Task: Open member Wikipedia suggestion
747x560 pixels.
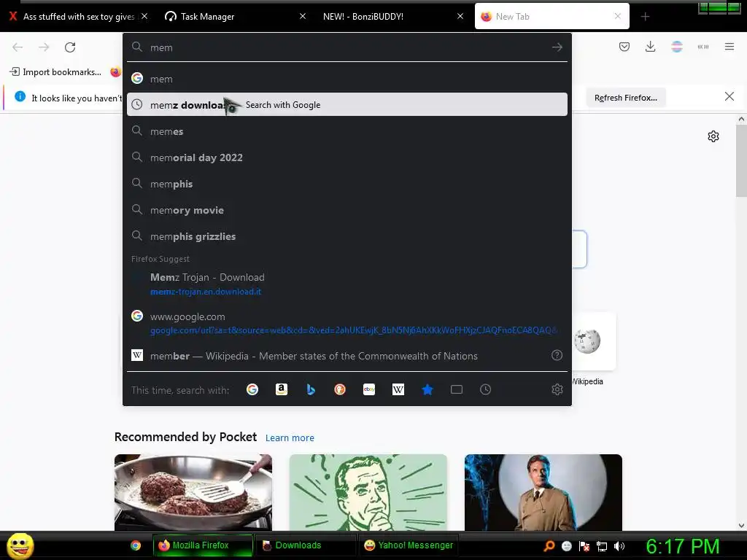Action: point(347,355)
